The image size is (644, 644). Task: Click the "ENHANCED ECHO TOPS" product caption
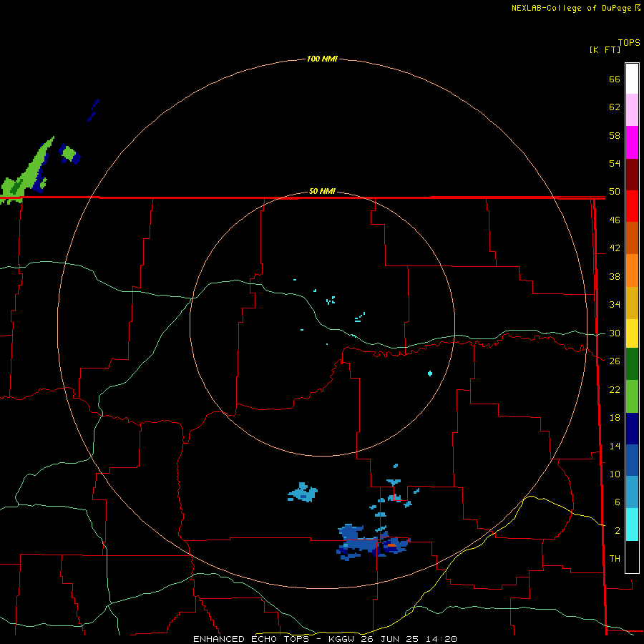251,639
